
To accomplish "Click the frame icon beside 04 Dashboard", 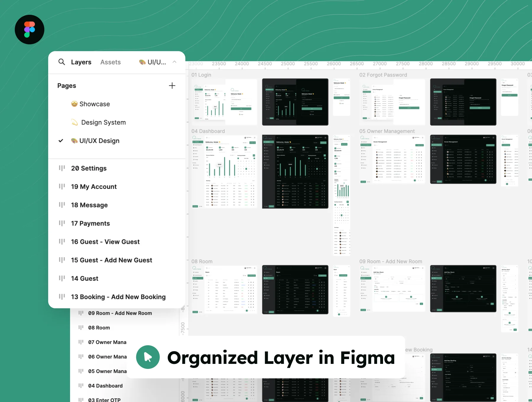I will point(81,386).
